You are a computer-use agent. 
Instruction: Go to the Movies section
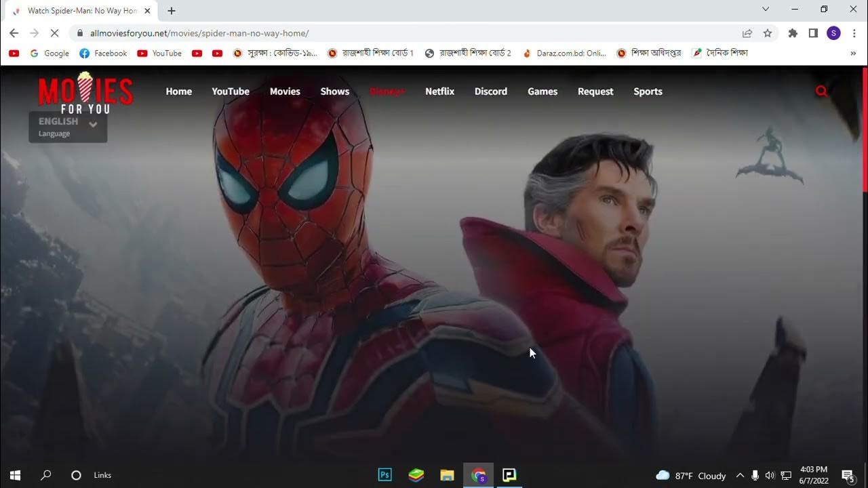285,91
